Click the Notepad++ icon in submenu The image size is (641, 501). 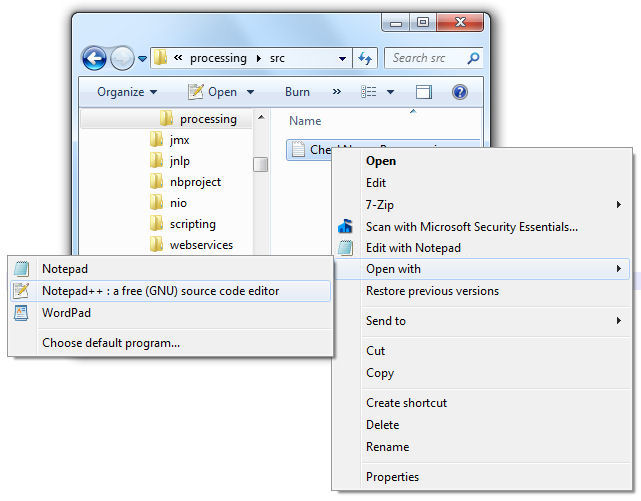[21, 291]
